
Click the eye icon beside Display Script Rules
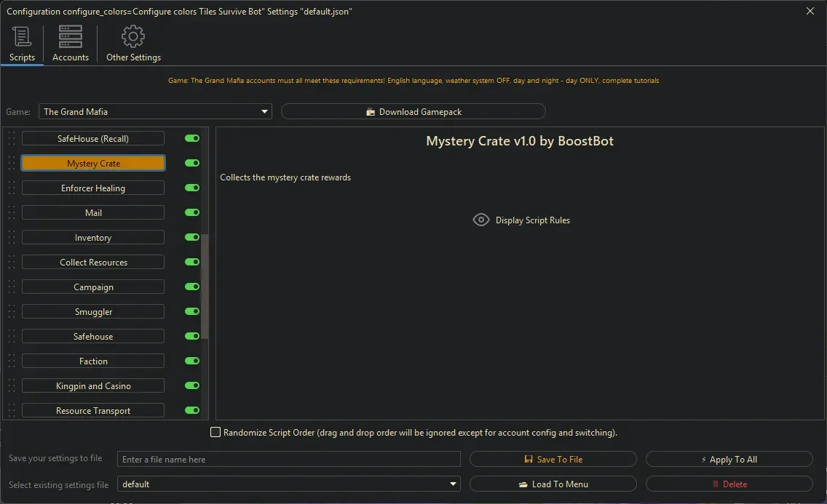[481, 220]
